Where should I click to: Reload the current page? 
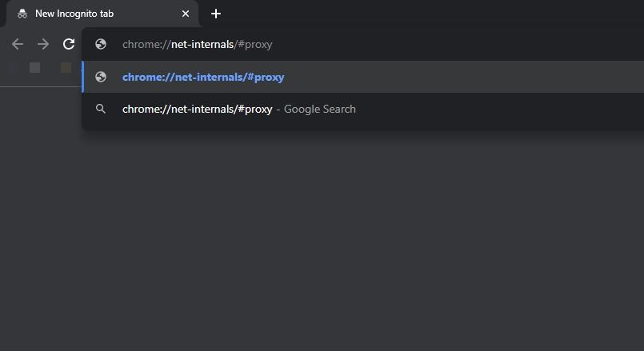pos(69,44)
